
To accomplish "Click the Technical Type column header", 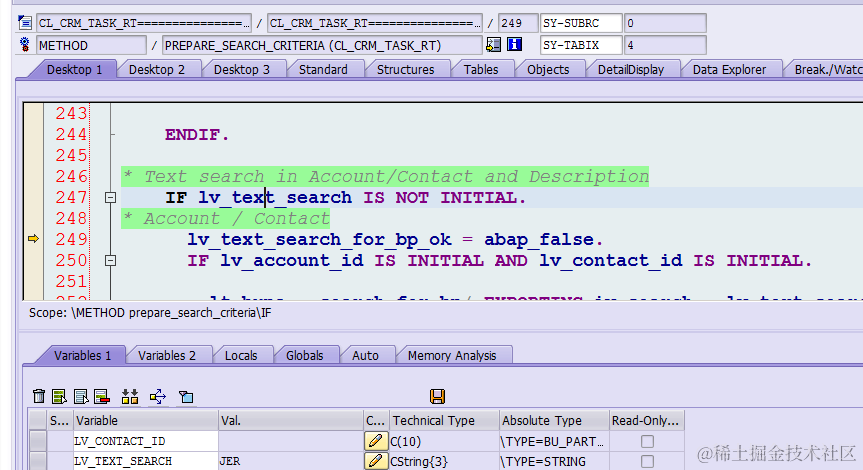I will coord(444,420).
